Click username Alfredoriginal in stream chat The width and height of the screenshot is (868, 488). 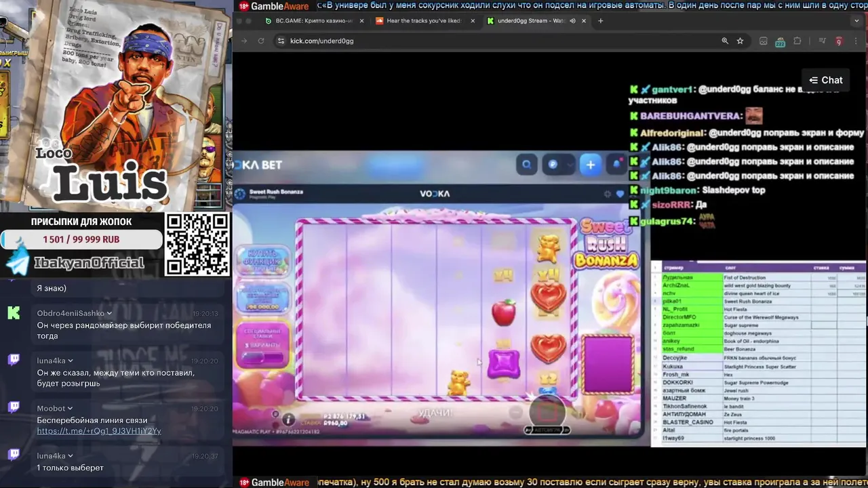point(673,133)
